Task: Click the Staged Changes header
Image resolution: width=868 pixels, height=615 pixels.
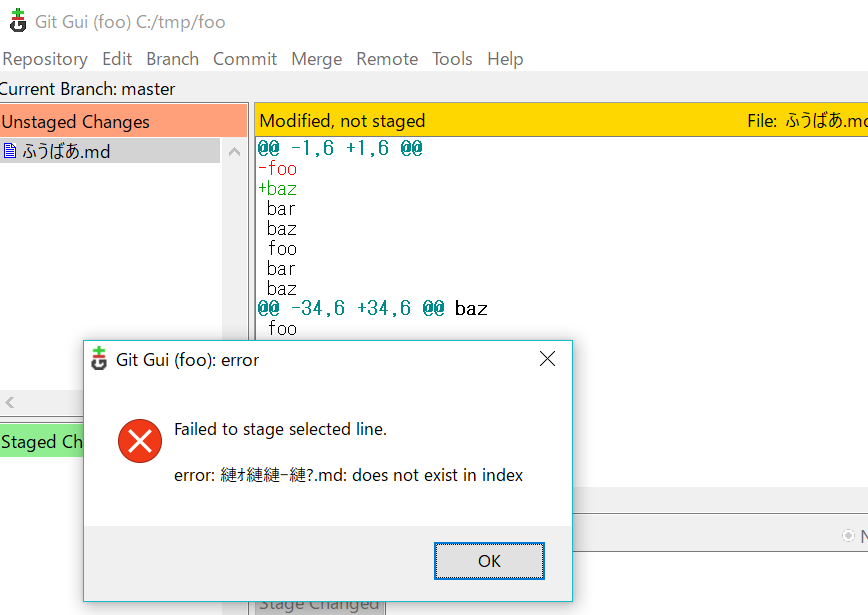Action: tap(42, 442)
